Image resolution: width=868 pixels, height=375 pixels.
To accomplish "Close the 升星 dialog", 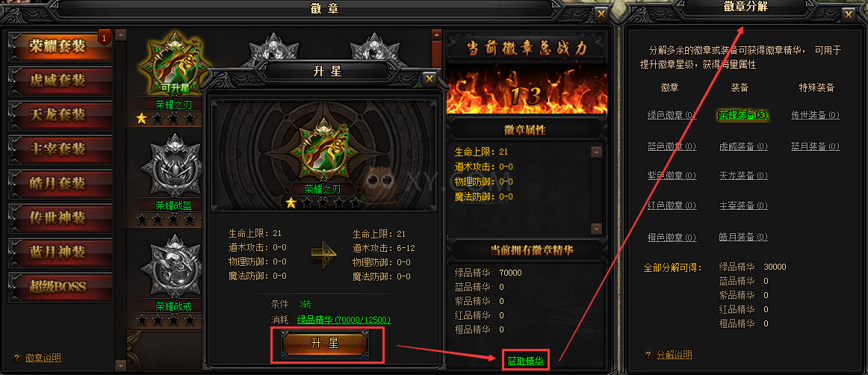I will click(430, 78).
